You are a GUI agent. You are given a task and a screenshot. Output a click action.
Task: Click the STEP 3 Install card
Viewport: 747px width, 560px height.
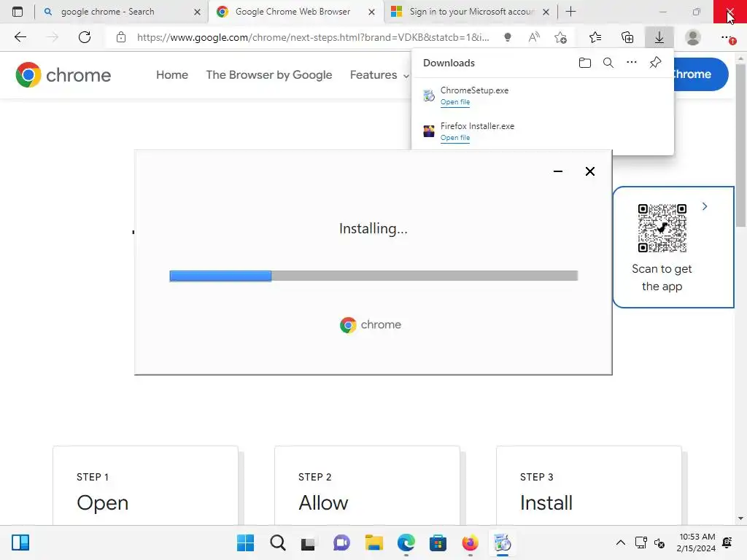pos(589,486)
